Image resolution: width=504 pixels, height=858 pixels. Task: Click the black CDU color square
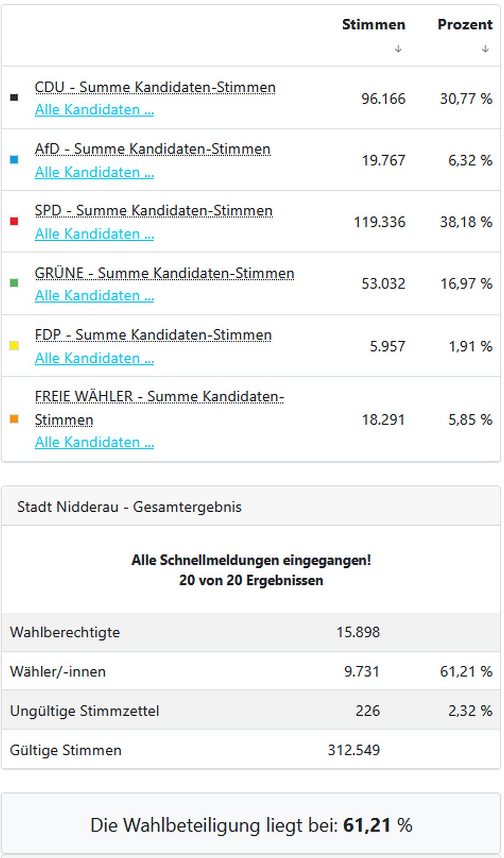(x=15, y=97)
